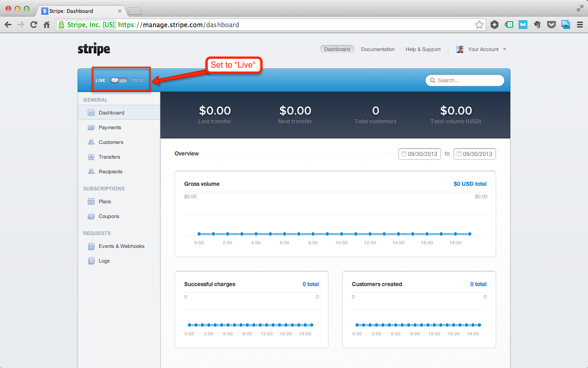Go back with the browser arrow
This screenshot has width=588, height=368.
coord(8,25)
